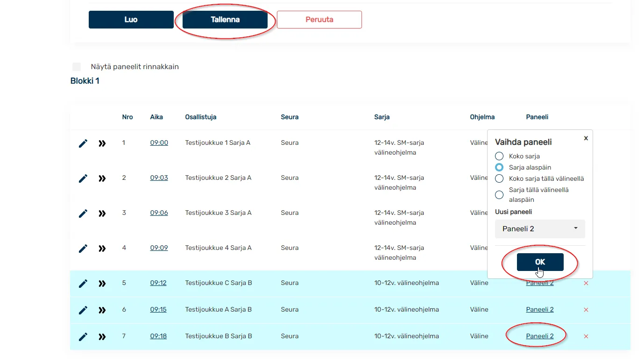Click the 09:03 time link
This screenshot has width=644, height=363.
click(159, 178)
